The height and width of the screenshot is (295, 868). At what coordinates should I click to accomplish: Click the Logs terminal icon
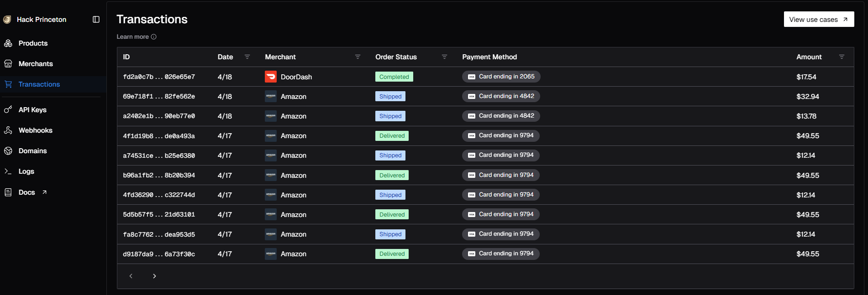[x=8, y=171]
